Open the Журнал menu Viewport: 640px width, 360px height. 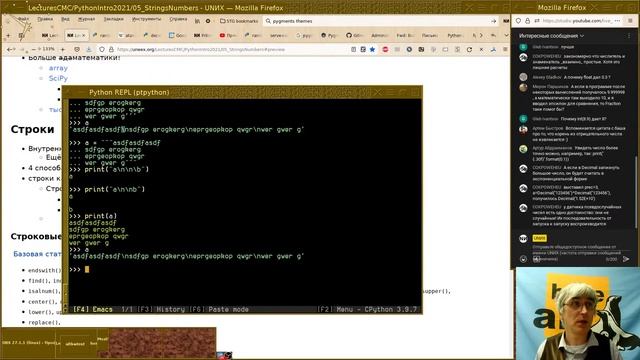coord(86,19)
